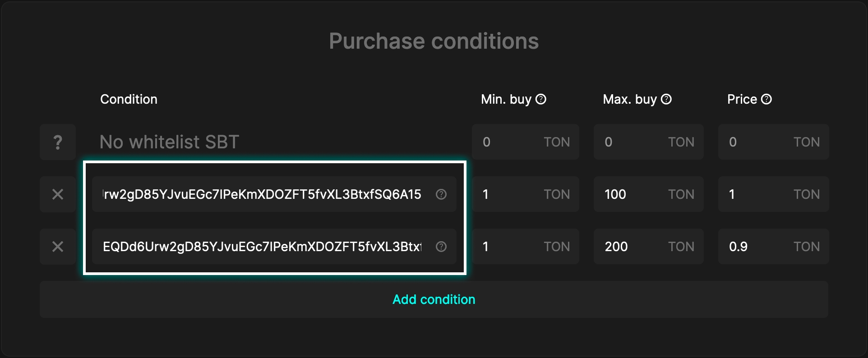Focus Min. buy field of No whitelist row
This screenshot has width=868, height=358.
coord(510,142)
